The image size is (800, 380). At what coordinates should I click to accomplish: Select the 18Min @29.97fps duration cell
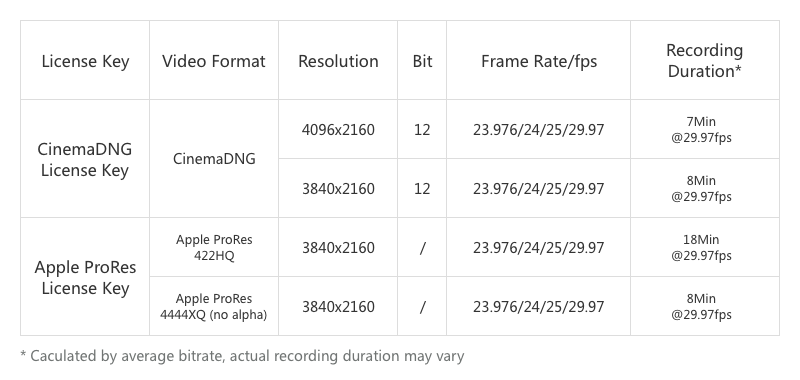coord(705,247)
